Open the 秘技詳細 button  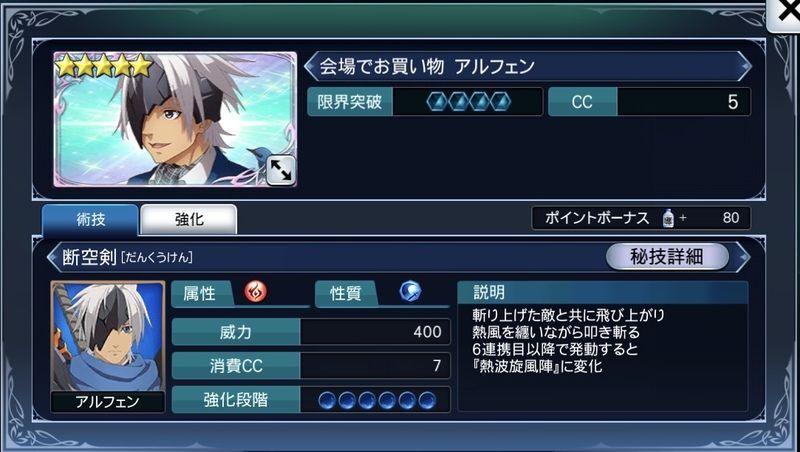667,257
